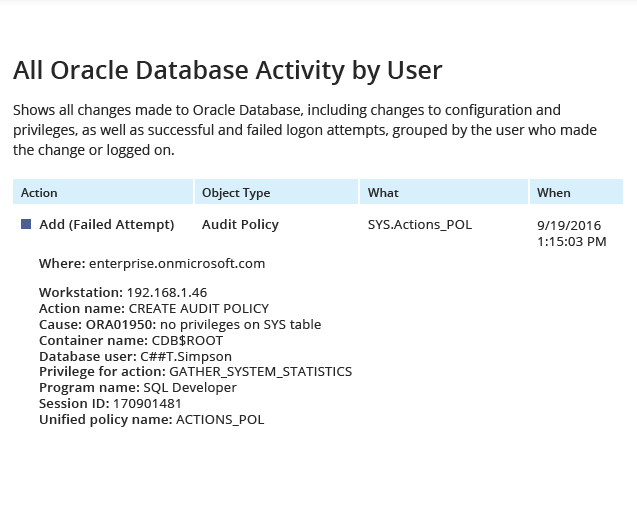Click the report title All Oracle Database Activity by User
Image resolution: width=637 pixels, height=511 pixels.
(x=228, y=70)
